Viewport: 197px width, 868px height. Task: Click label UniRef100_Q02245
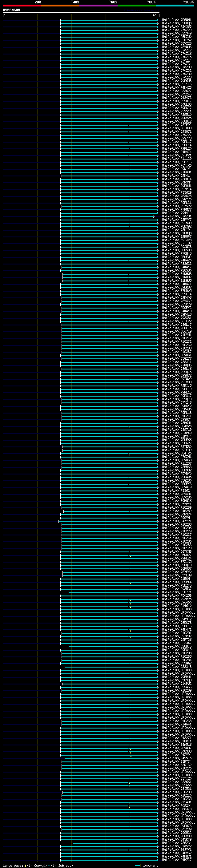(x=177, y=94)
